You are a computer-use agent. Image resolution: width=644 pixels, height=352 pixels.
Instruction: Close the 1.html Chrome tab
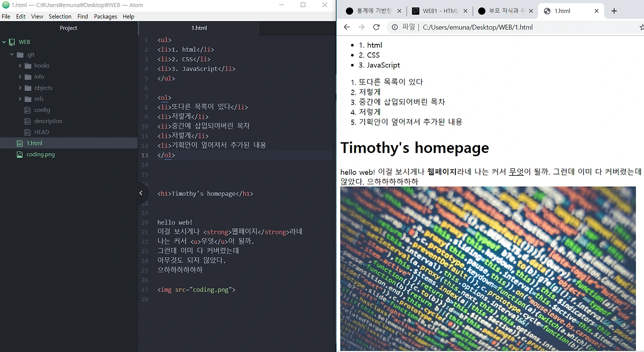pos(597,11)
